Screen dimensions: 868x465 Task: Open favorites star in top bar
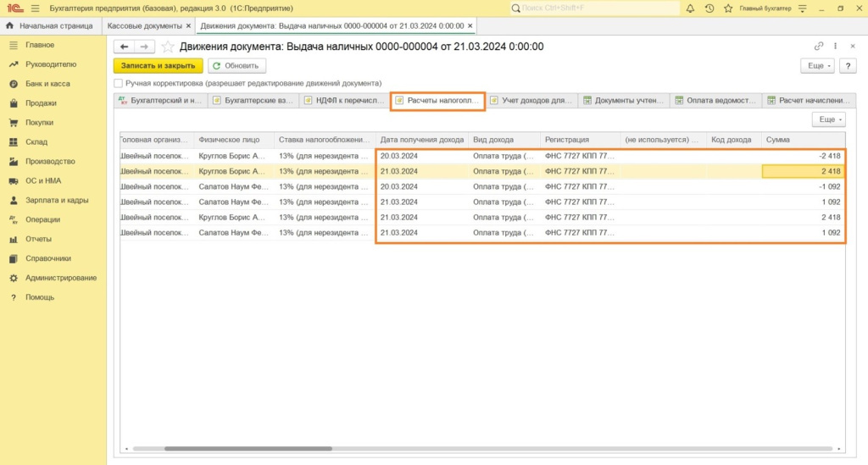726,8
